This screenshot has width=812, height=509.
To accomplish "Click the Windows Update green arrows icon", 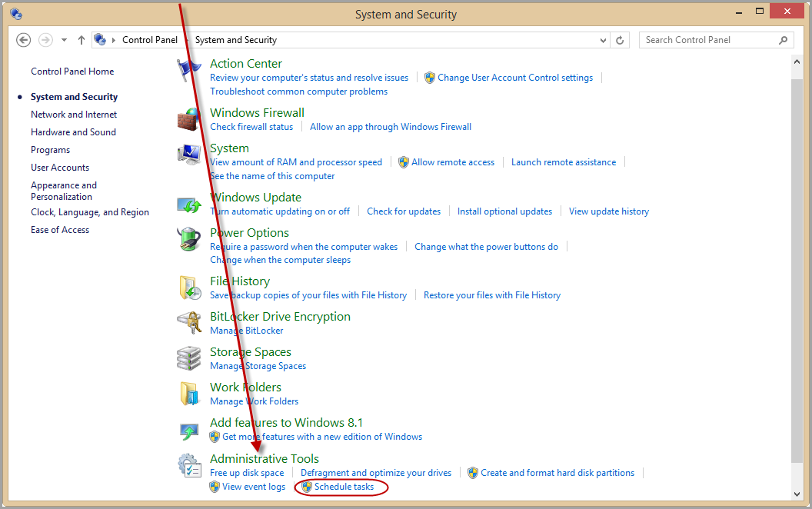I will click(x=188, y=205).
